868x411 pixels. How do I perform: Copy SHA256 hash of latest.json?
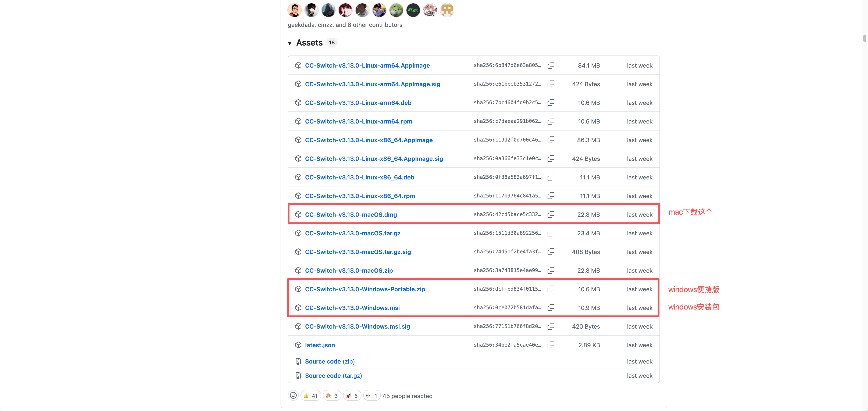(x=551, y=345)
